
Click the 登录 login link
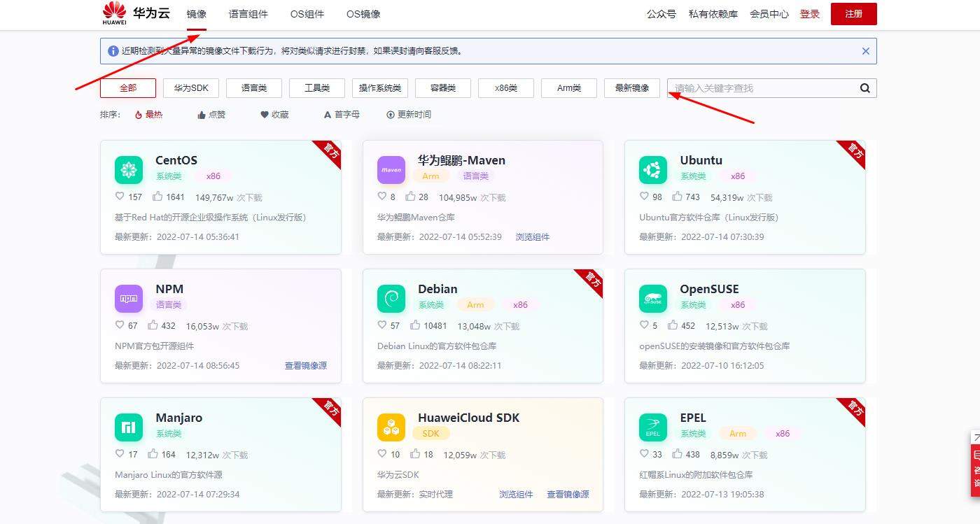[x=810, y=14]
